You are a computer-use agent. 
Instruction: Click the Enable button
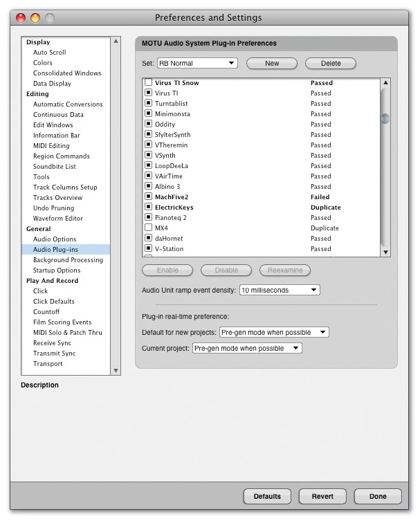coord(167,270)
